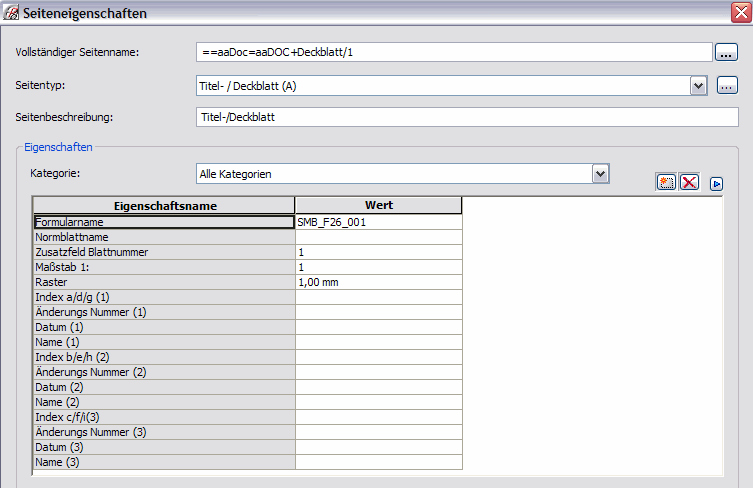Click value cell of Änderungs Nummer (3)
The width and height of the screenshot is (753, 488).
click(x=378, y=432)
